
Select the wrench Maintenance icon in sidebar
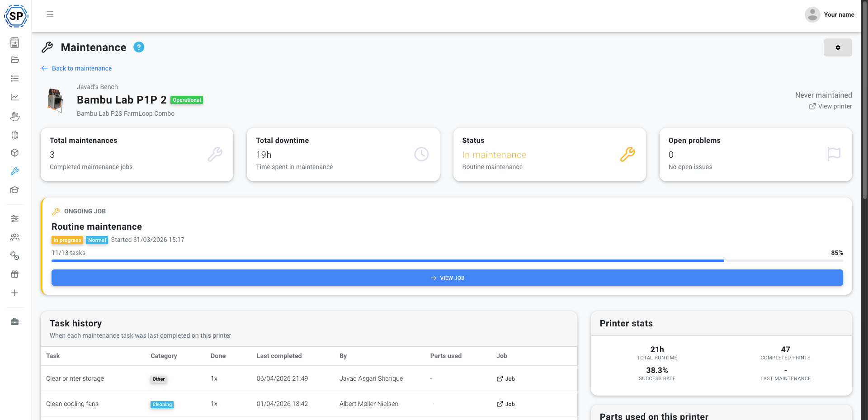pyautogui.click(x=15, y=171)
